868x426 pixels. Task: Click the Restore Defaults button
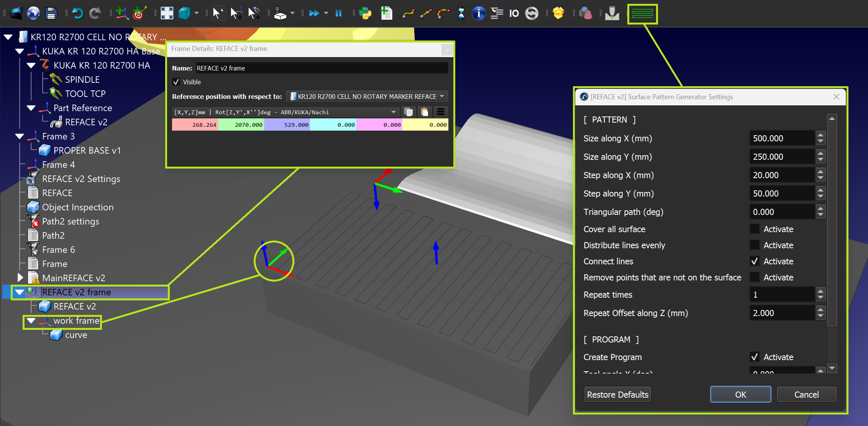(617, 395)
